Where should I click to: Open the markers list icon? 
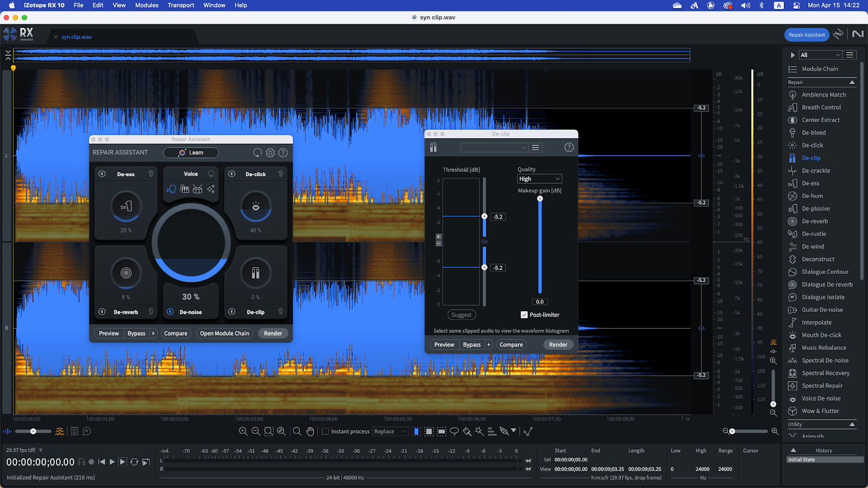pyautogui.click(x=74, y=432)
